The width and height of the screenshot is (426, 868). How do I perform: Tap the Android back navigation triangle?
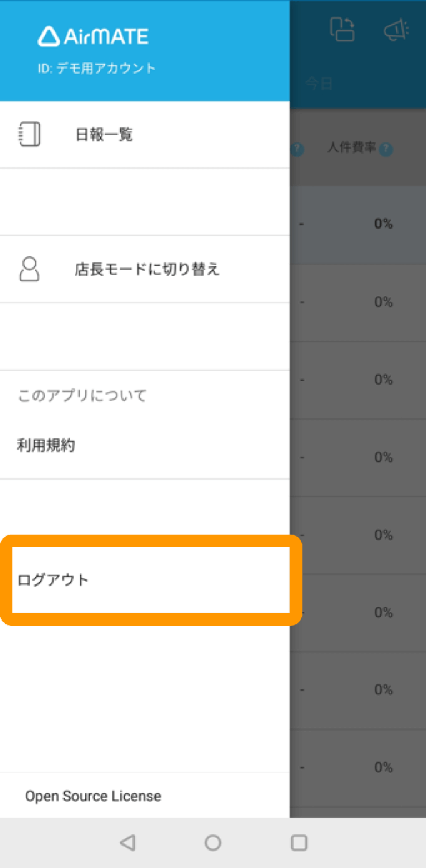pos(128,843)
